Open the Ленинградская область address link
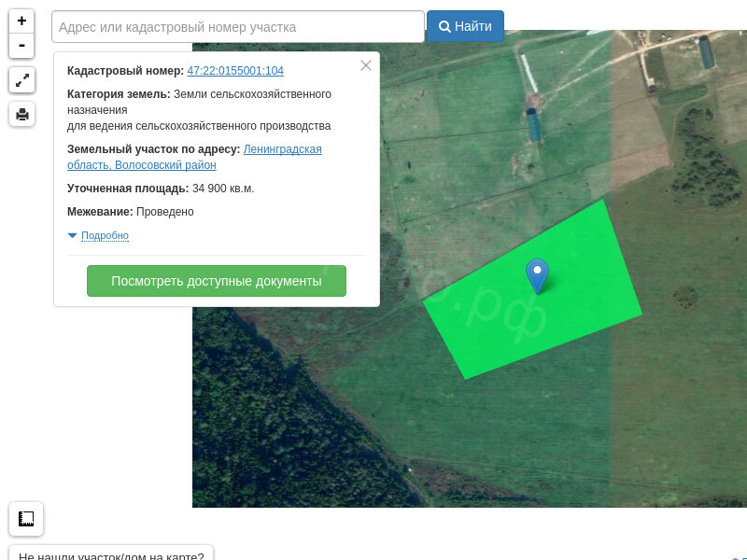Image resolution: width=747 pixels, height=560 pixels. tap(282, 149)
